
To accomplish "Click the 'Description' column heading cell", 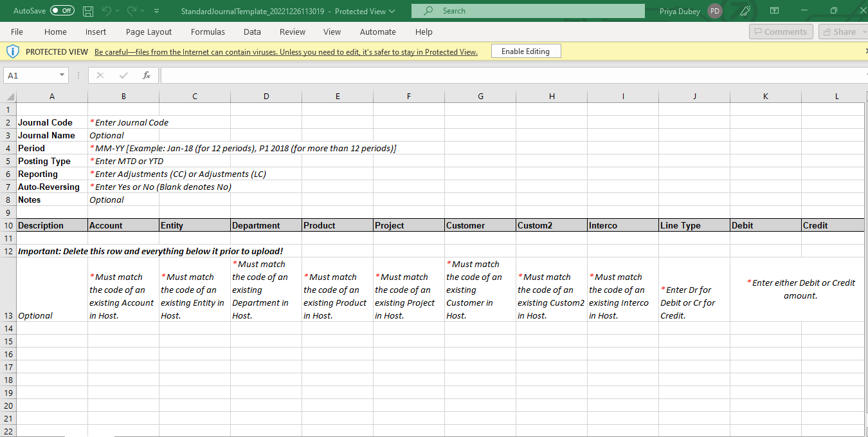I will 52,225.
